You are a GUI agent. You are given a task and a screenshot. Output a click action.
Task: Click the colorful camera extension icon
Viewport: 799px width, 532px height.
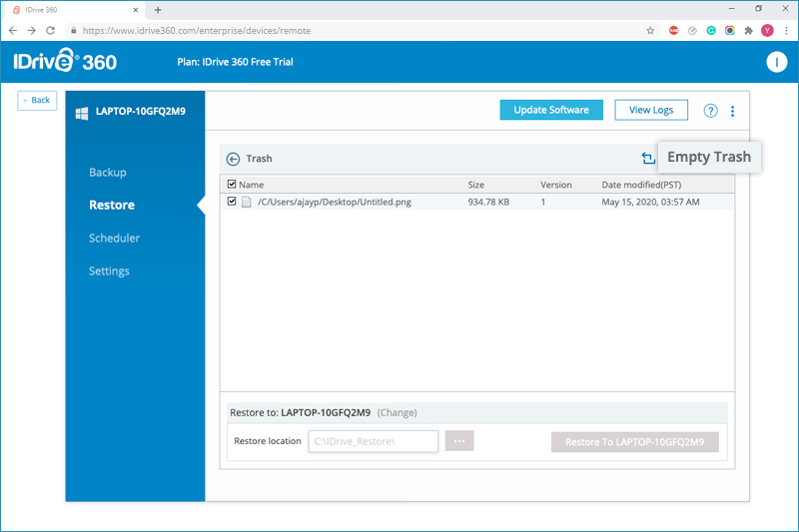coord(730,31)
